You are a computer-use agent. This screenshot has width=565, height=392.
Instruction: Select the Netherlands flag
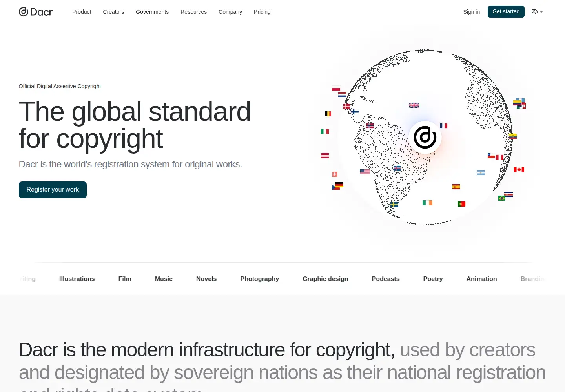[x=342, y=94]
